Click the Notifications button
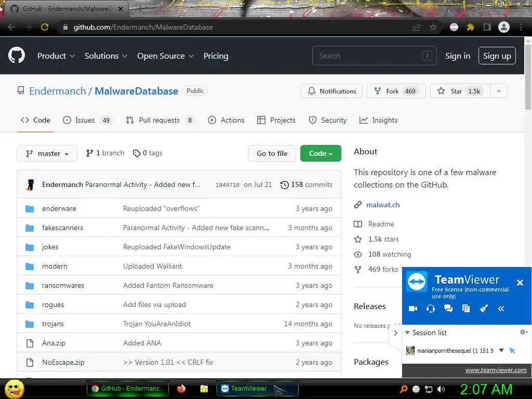The width and height of the screenshot is (532, 399). 331,91
